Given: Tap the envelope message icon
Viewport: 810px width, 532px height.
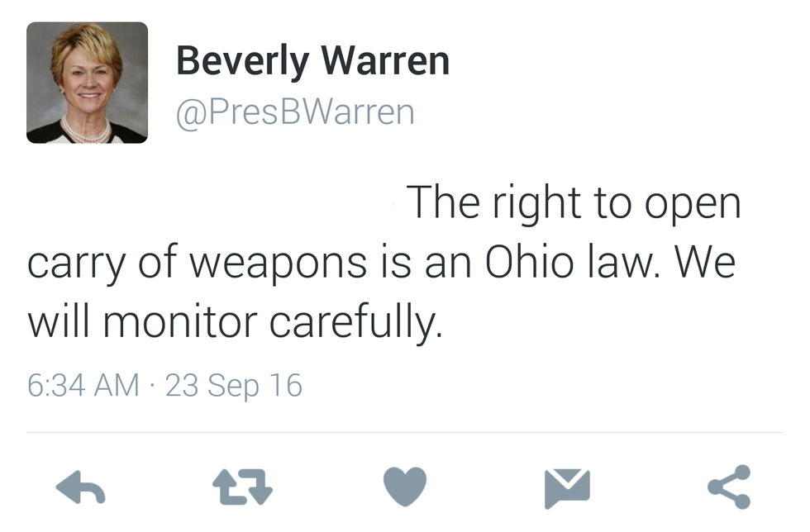Looking at the screenshot, I should point(567,487).
